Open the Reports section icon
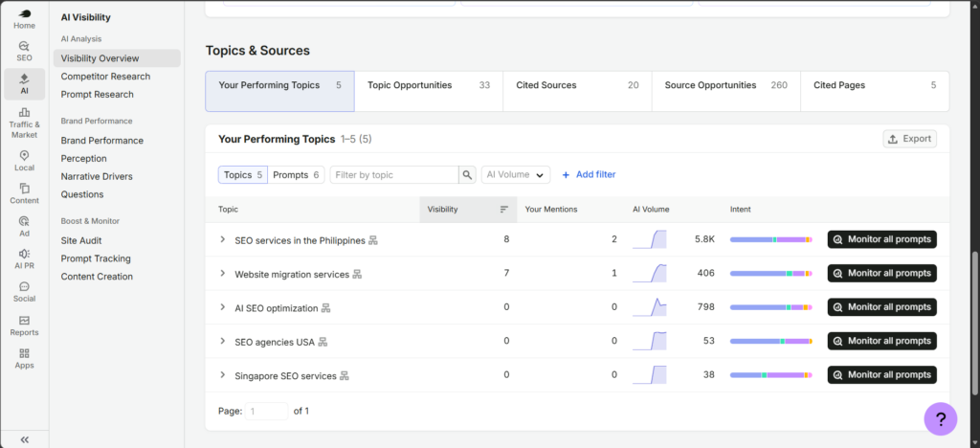The image size is (980, 448). tap(24, 325)
